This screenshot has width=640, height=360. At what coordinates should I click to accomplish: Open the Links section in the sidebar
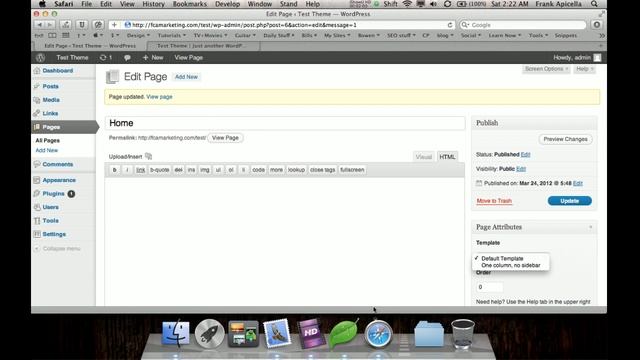[50, 113]
